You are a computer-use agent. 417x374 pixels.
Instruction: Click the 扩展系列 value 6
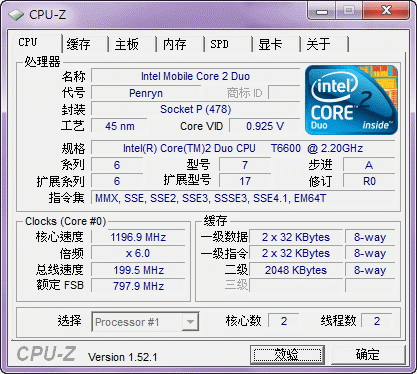pyautogui.click(x=117, y=181)
